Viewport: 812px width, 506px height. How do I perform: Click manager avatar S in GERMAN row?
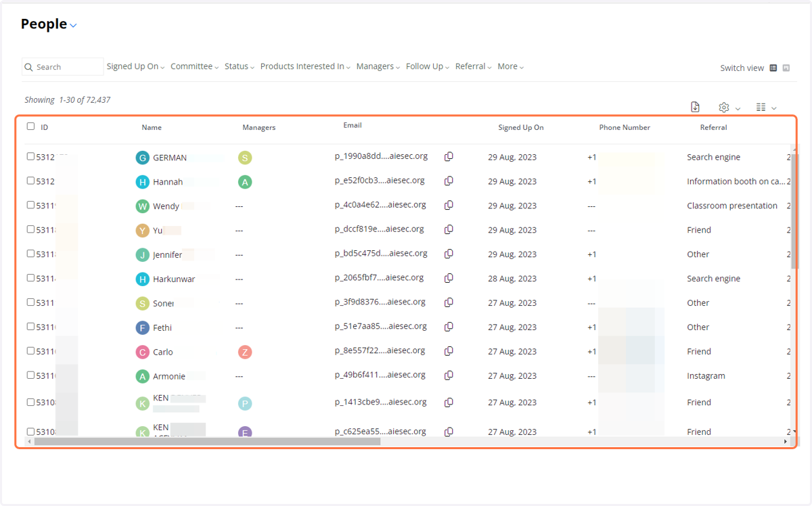coord(245,158)
